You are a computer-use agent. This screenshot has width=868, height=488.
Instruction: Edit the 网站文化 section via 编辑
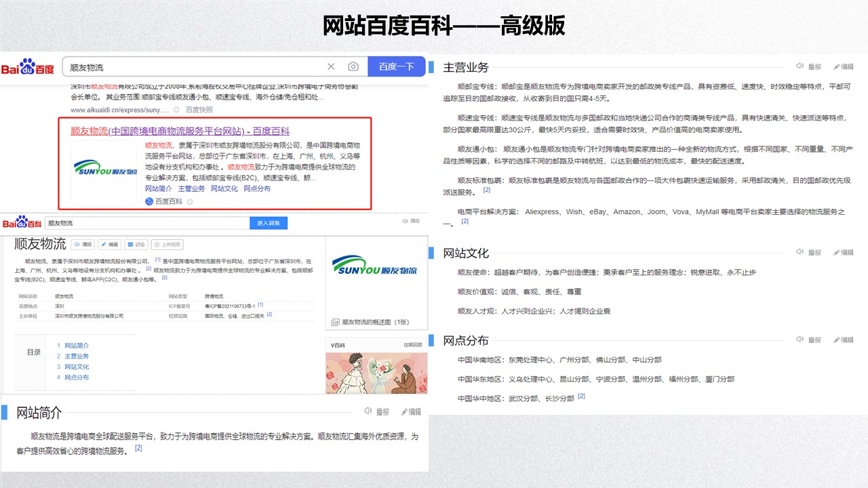coord(843,252)
